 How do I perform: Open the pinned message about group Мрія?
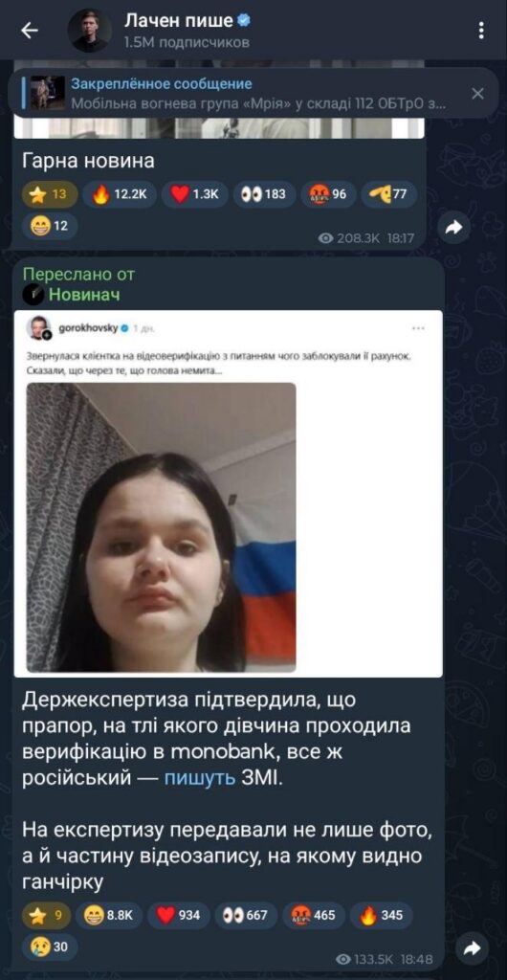[237, 94]
